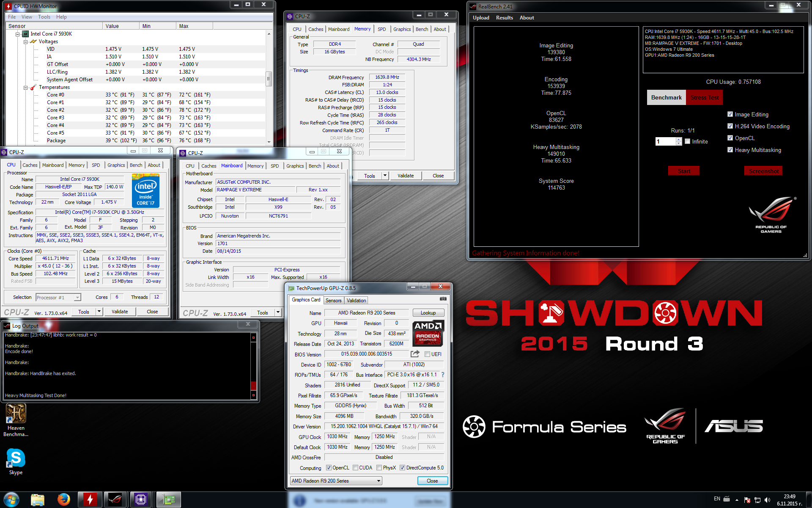This screenshot has height=508, width=812.
Task: Open the Results menu in RealBench
Action: pos(504,18)
